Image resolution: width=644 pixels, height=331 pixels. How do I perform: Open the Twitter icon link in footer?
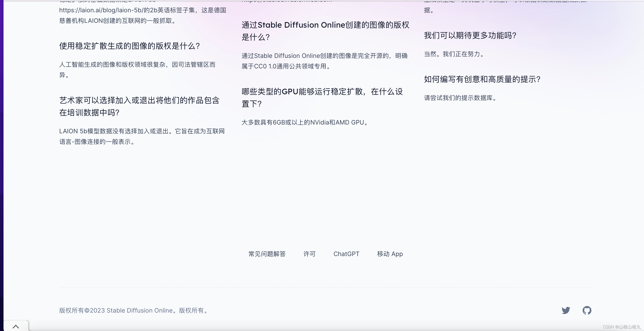(566, 310)
